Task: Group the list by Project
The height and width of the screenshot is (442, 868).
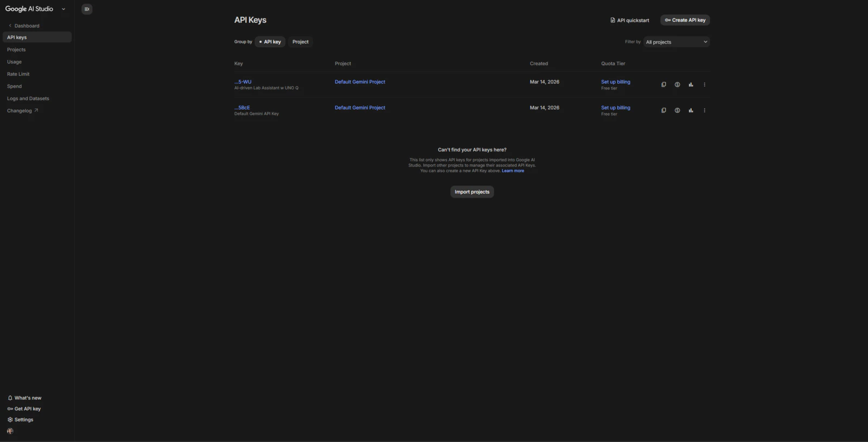Action: click(301, 42)
